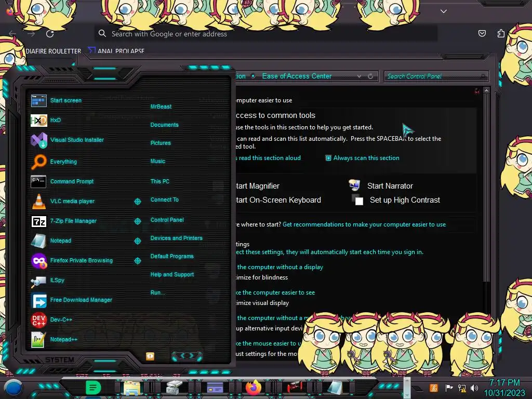
Task: Open Start menu shutdown options arrows
Action: coord(187,356)
